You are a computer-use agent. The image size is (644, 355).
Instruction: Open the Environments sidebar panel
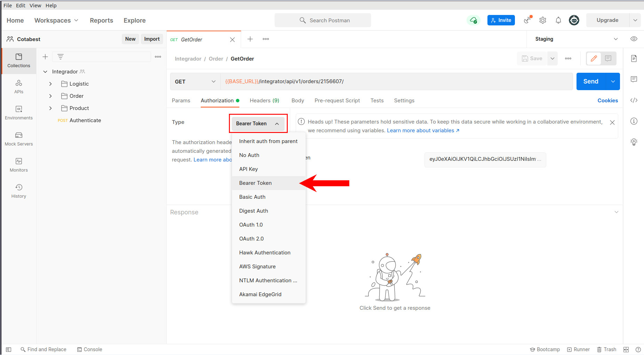click(x=19, y=113)
